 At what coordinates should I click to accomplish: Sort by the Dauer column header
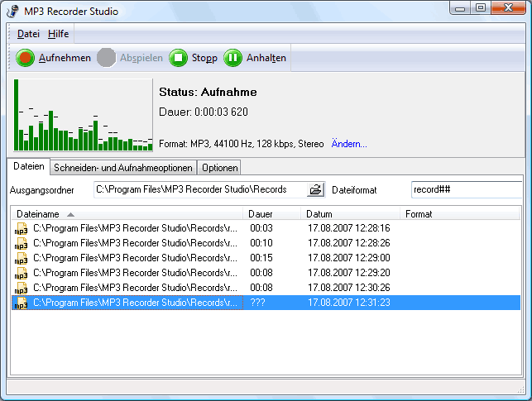pyautogui.click(x=271, y=214)
